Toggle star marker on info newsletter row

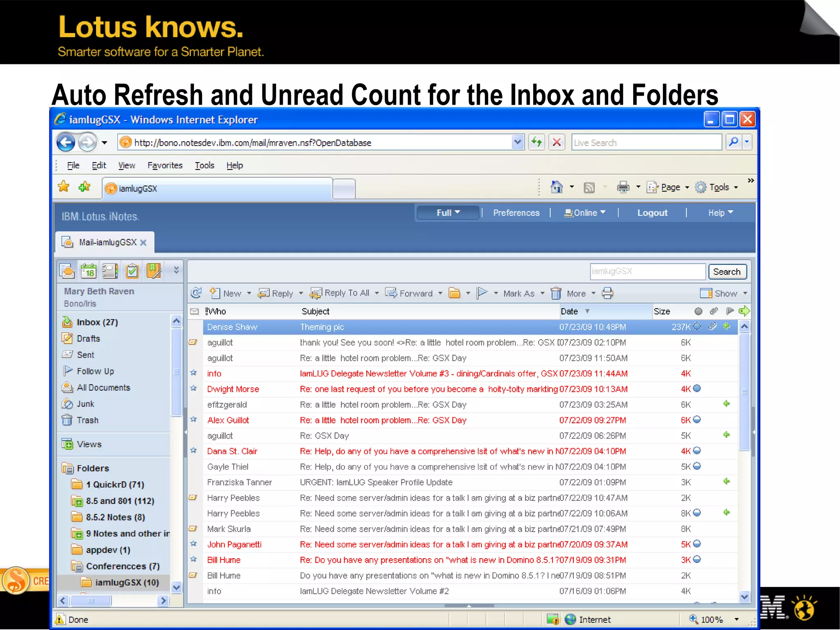194,373
